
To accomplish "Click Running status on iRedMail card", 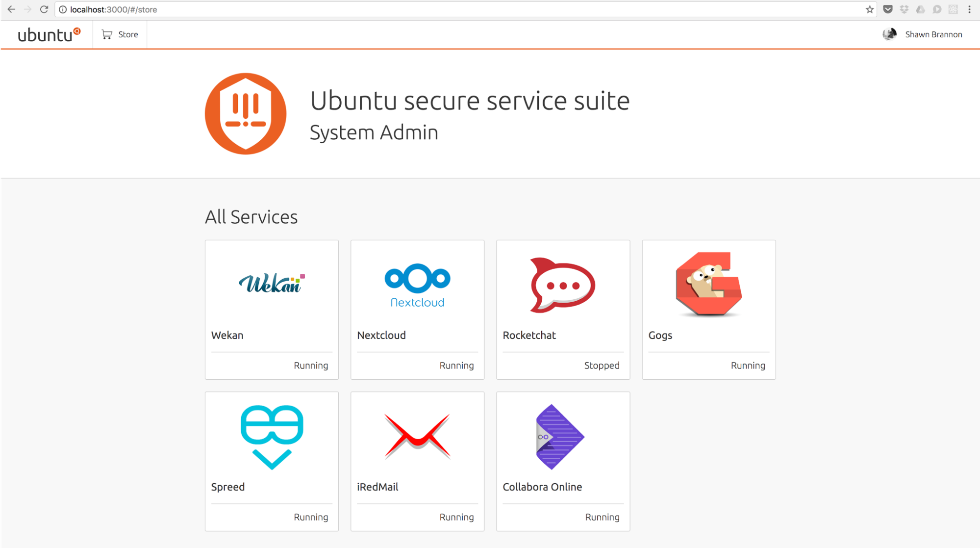I will pos(456,517).
